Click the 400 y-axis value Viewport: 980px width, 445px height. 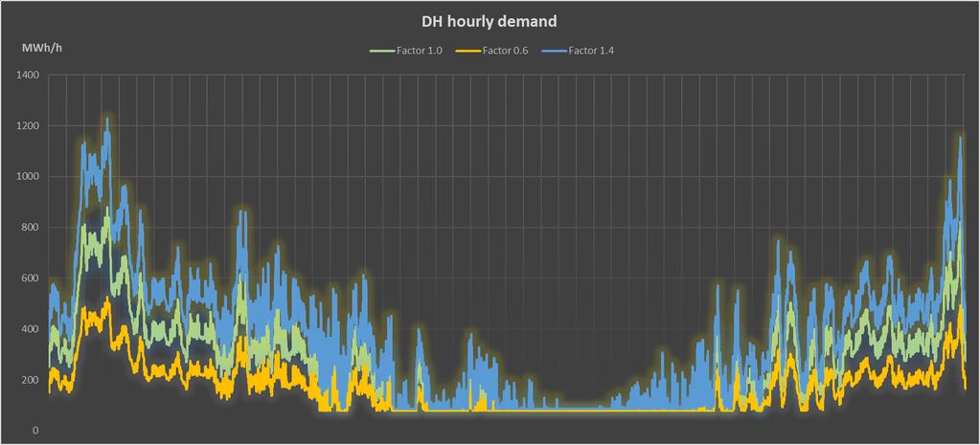click(32, 329)
